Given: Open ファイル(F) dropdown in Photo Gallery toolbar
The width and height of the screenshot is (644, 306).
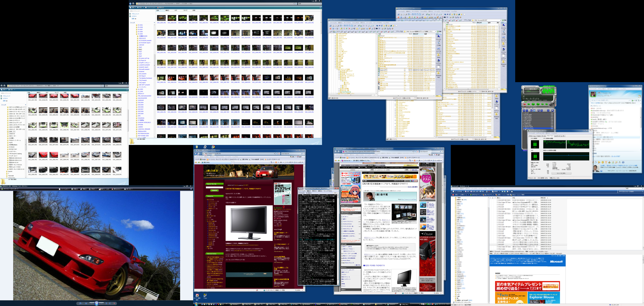Looking at the screenshot, I should click(x=65, y=189).
